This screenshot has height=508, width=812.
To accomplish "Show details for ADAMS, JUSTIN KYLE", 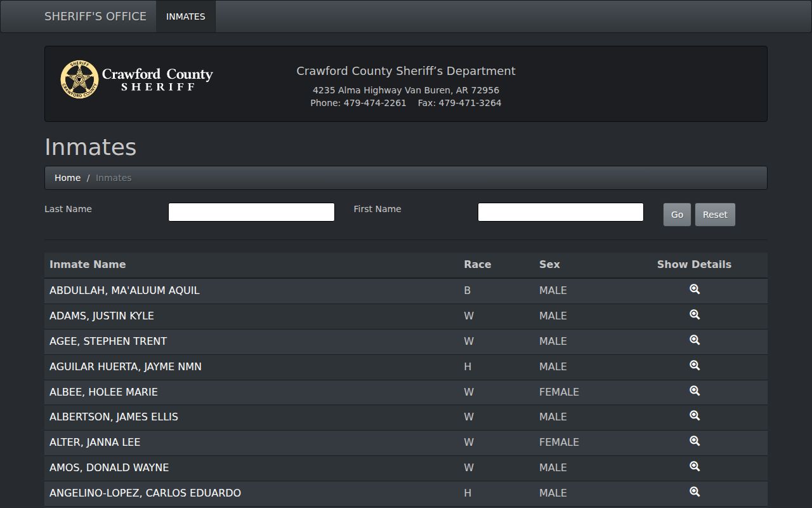I will pos(695,315).
